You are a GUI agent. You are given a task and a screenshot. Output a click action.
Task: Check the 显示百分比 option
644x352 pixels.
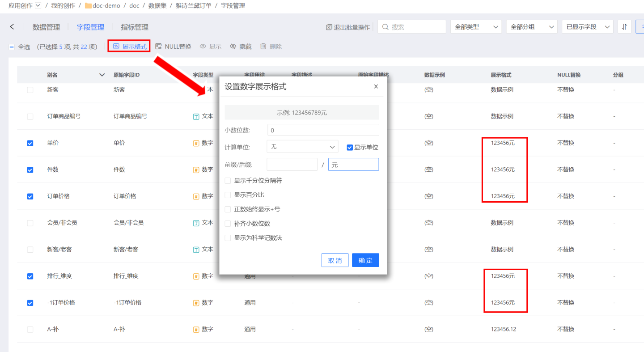pyautogui.click(x=228, y=195)
